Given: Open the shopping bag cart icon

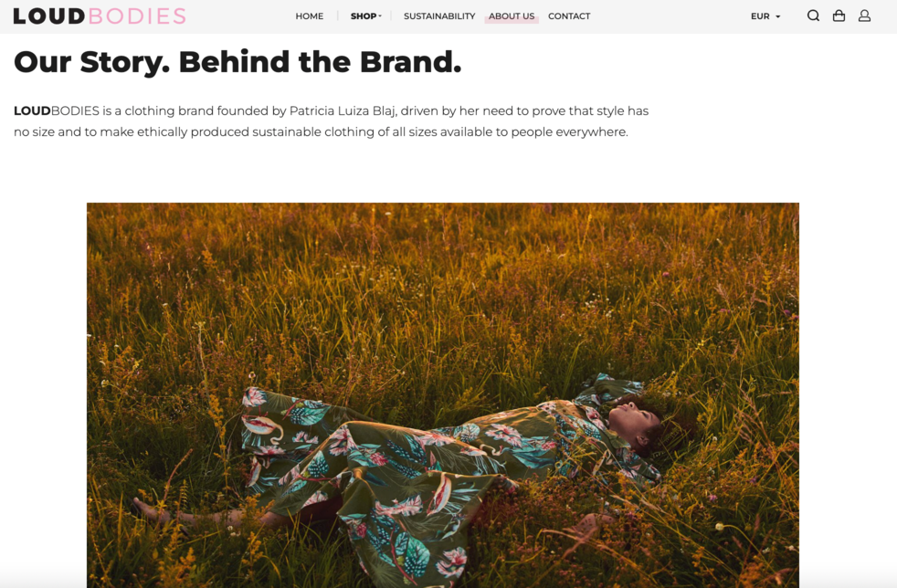Looking at the screenshot, I should click(839, 16).
